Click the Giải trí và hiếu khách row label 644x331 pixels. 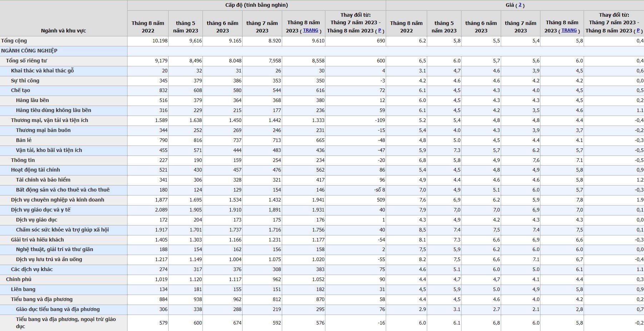tap(37, 240)
